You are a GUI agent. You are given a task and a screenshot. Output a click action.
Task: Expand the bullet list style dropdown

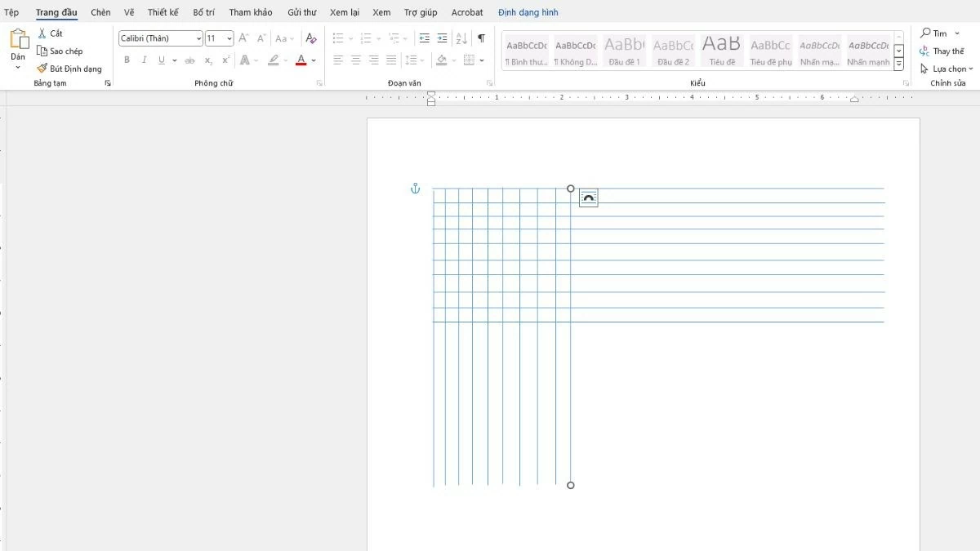(x=350, y=38)
